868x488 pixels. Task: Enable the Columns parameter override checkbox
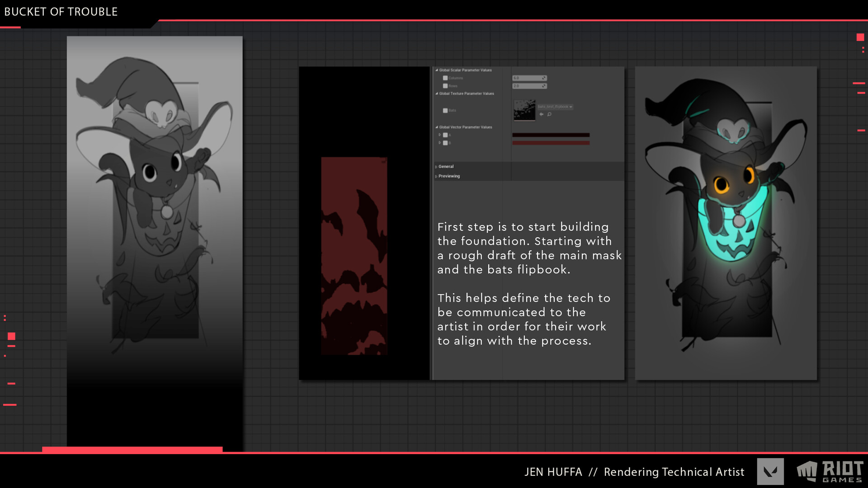click(x=445, y=78)
